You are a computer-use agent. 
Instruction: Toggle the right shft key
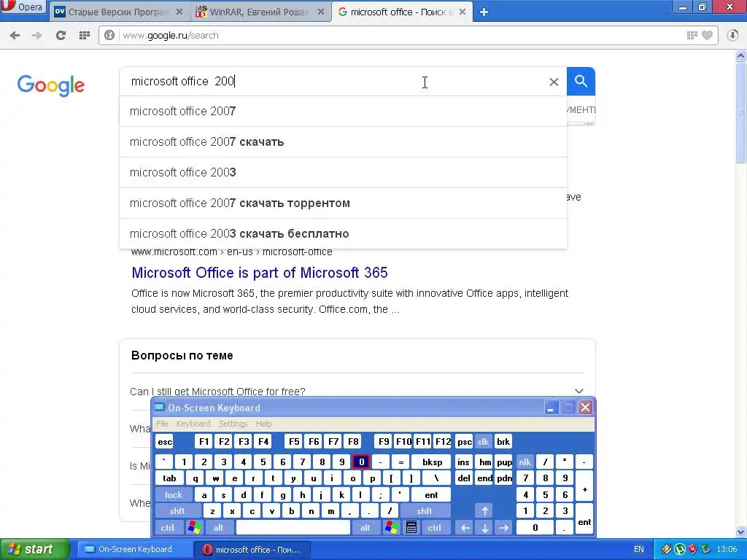(425, 511)
